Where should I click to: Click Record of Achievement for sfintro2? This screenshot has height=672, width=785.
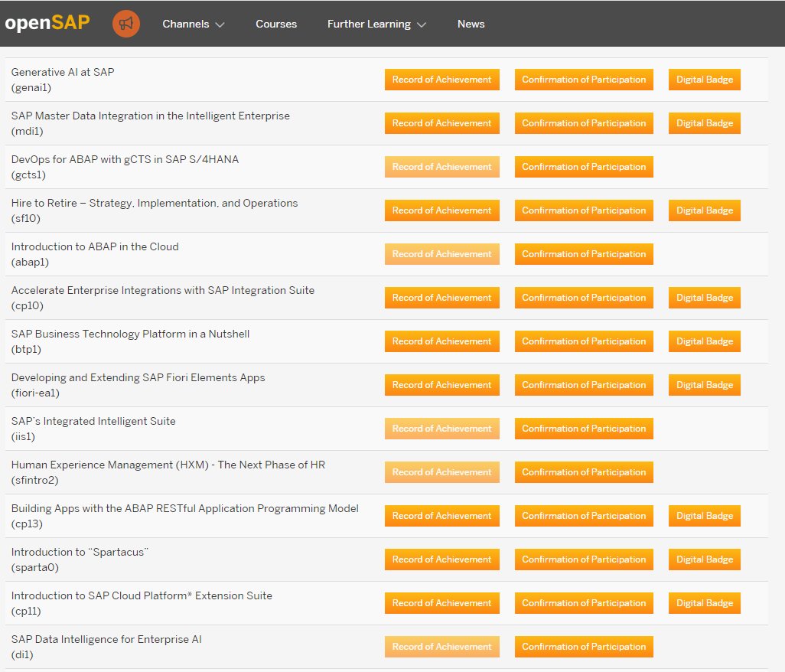[x=442, y=471]
